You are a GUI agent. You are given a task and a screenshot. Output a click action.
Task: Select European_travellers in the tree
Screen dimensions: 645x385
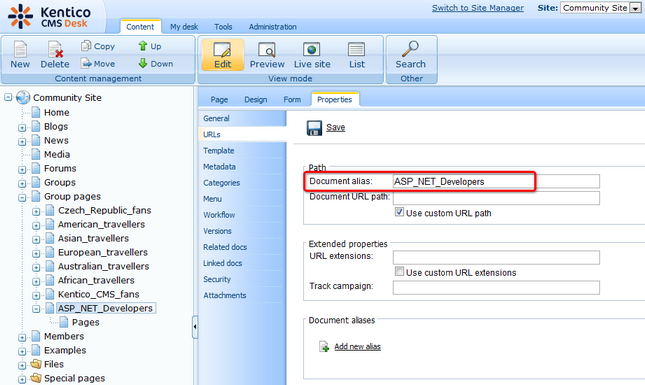pos(103,253)
